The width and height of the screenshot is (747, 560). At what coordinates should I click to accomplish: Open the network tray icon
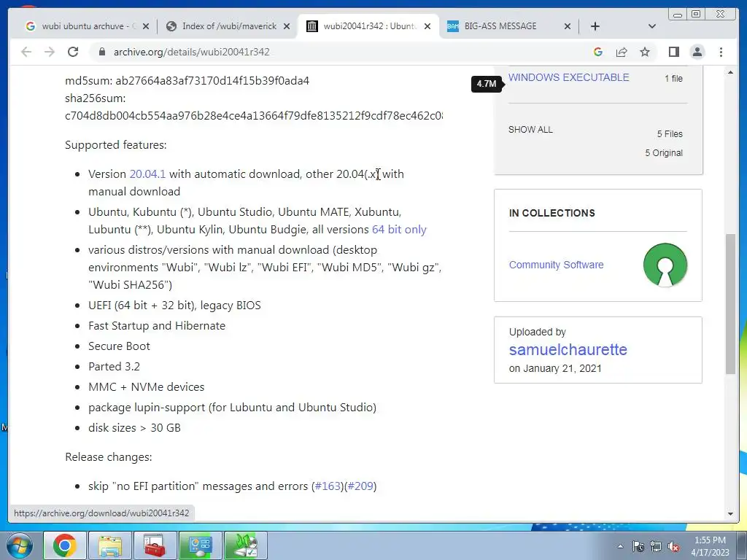pos(656,546)
